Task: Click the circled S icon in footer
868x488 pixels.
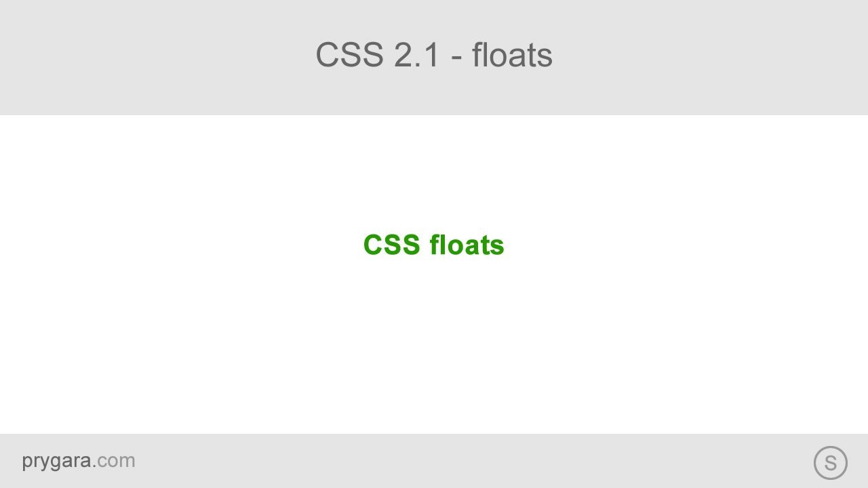Action: pos(830,463)
